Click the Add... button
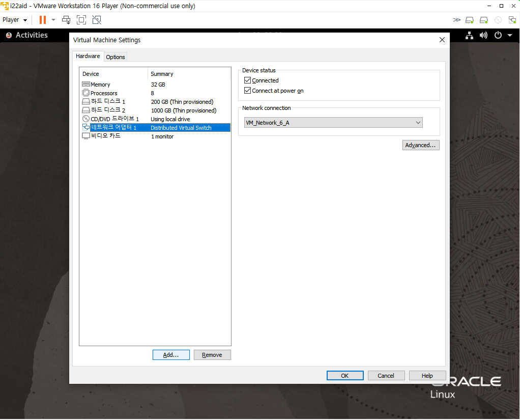520x420 pixels. [171, 355]
